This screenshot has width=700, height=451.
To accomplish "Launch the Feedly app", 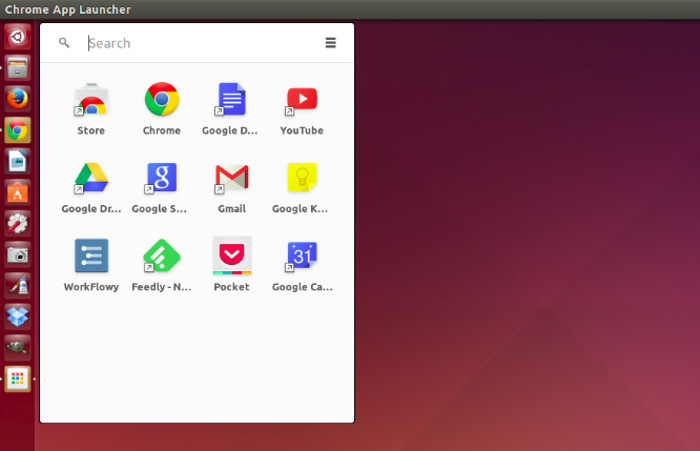I will point(162,255).
